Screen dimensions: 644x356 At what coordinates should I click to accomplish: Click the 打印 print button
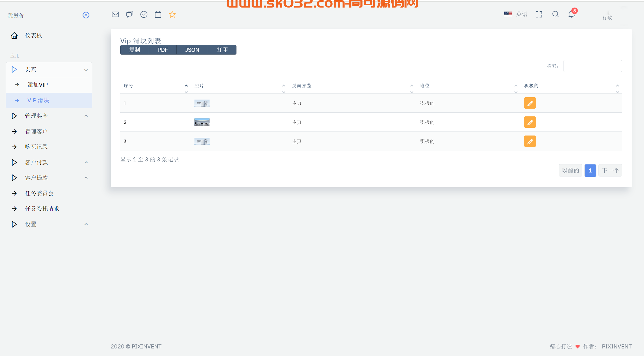pos(222,50)
